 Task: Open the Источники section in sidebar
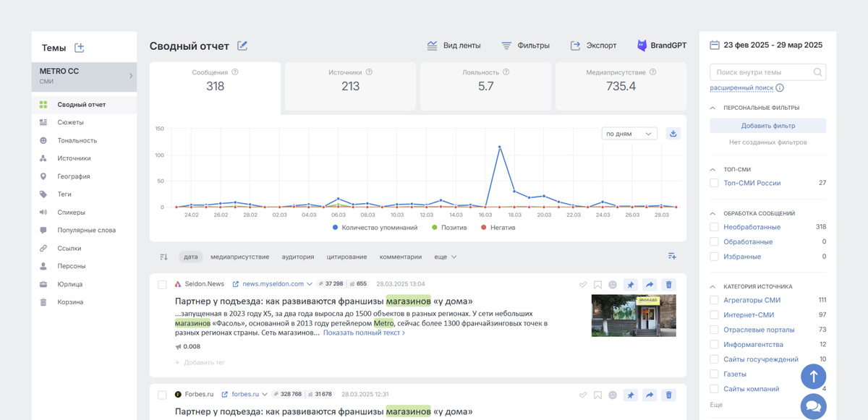pos(84,158)
